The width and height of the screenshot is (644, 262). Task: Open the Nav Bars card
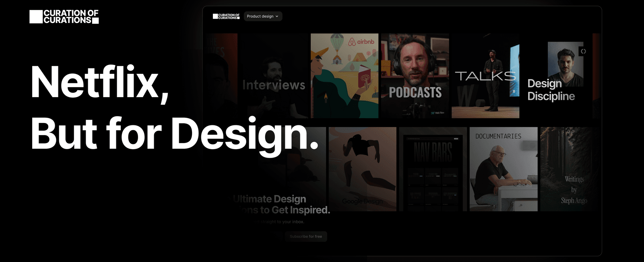click(433, 169)
